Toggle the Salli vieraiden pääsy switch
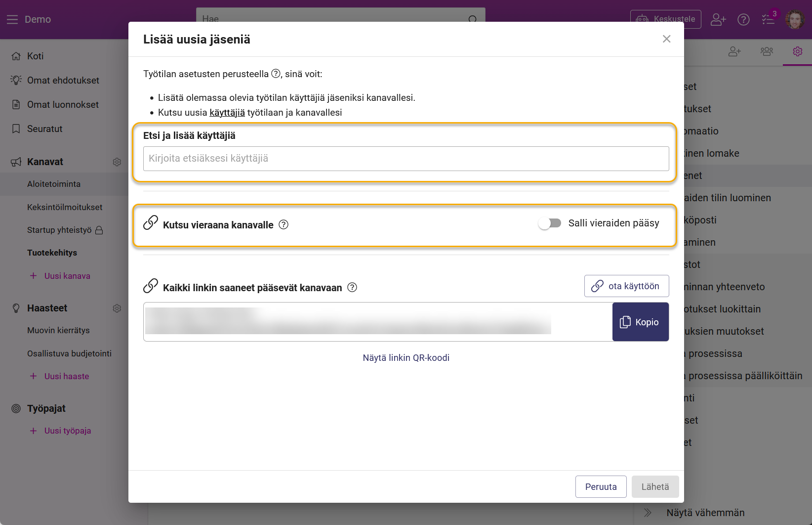Image resolution: width=812 pixels, height=525 pixels. tap(550, 223)
